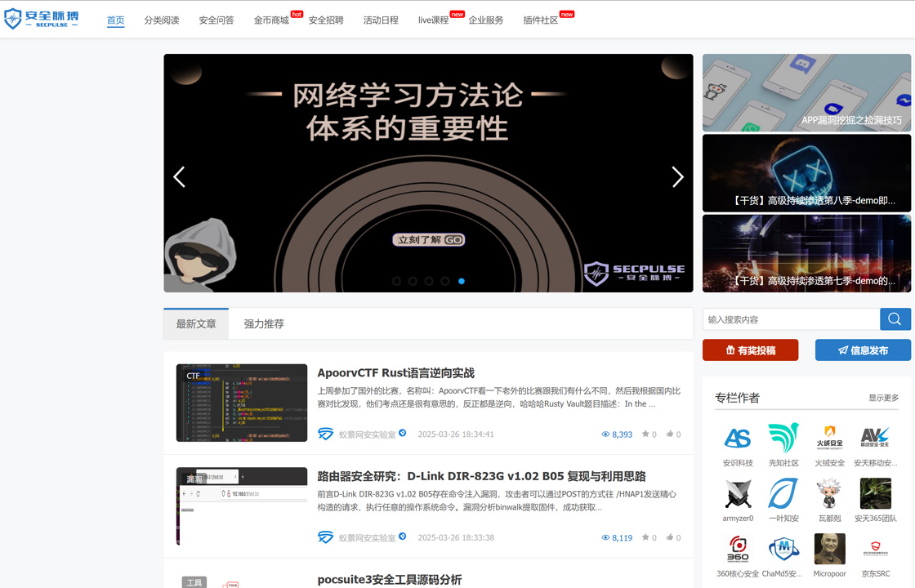Click the star icon on ApoorvCTF article
This screenshot has width=915, height=588.
(645, 434)
